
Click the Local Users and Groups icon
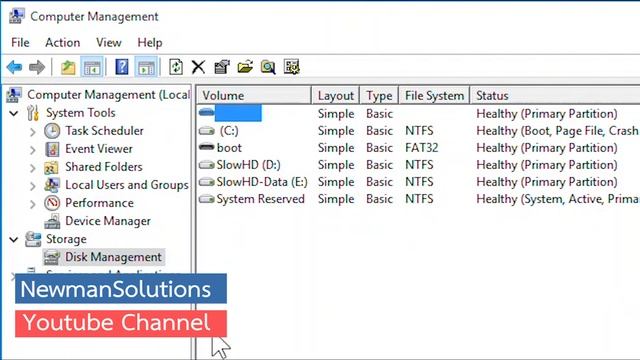(52, 185)
